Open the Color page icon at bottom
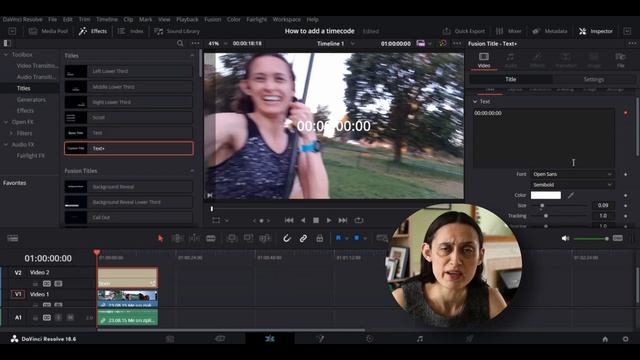Image resolution: width=640 pixels, height=360 pixels. coord(369,339)
